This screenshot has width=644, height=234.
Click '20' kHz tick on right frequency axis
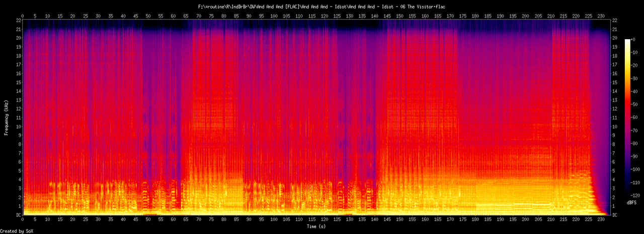[615, 38]
